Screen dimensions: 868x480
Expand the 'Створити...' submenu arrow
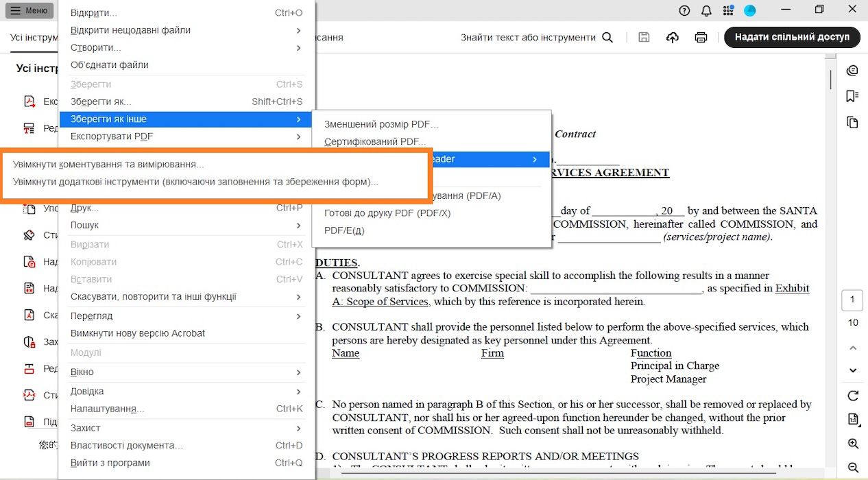click(298, 47)
